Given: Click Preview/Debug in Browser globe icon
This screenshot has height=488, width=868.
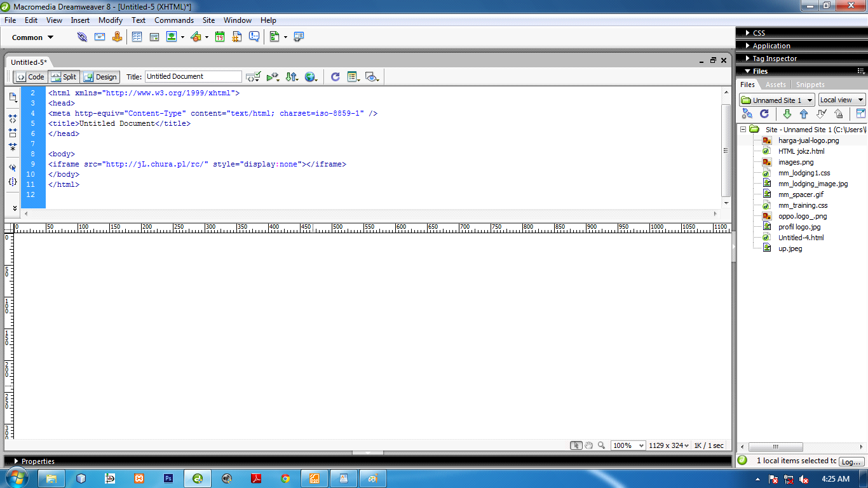Looking at the screenshot, I should pos(311,77).
